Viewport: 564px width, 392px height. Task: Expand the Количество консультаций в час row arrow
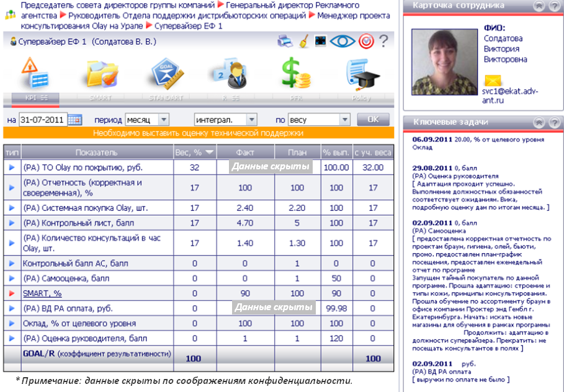click(x=12, y=243)
